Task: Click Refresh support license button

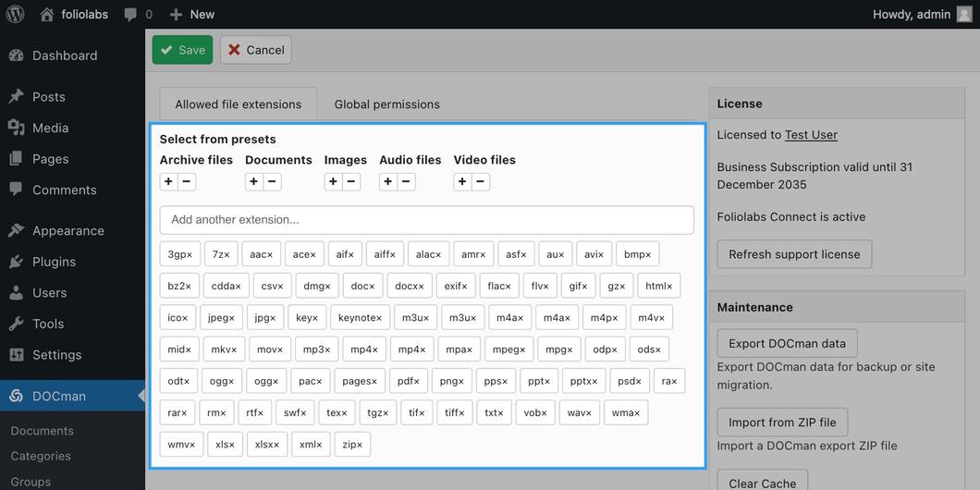Action: [x=794, y=254]
